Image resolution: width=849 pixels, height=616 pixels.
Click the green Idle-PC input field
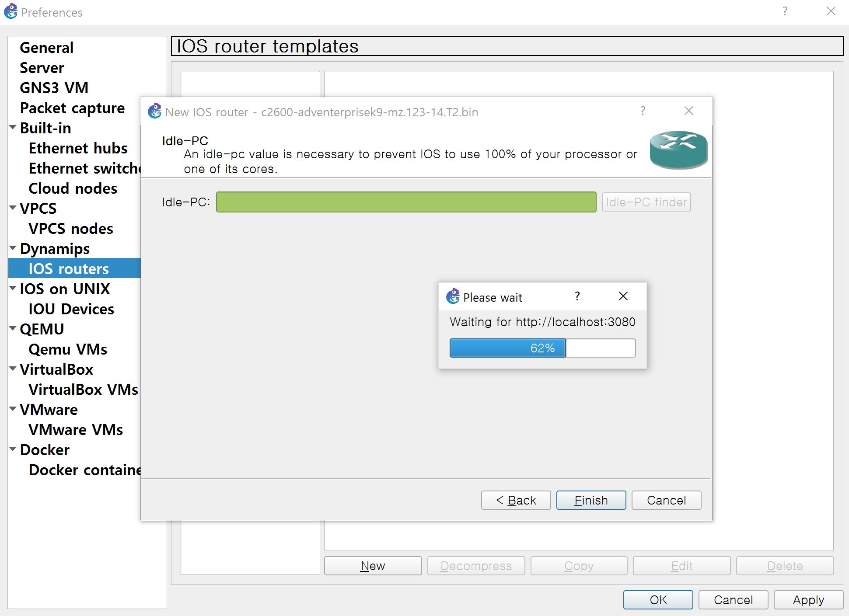click(406, 202)
